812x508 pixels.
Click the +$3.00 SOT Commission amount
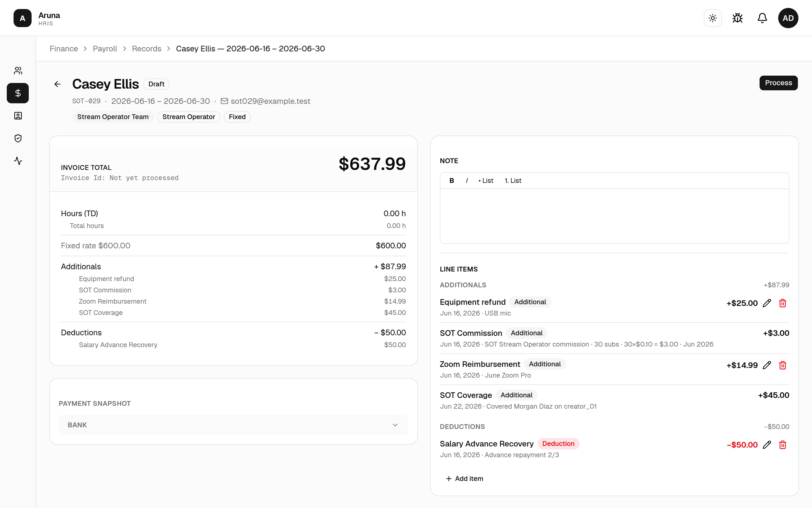[776, 333]
